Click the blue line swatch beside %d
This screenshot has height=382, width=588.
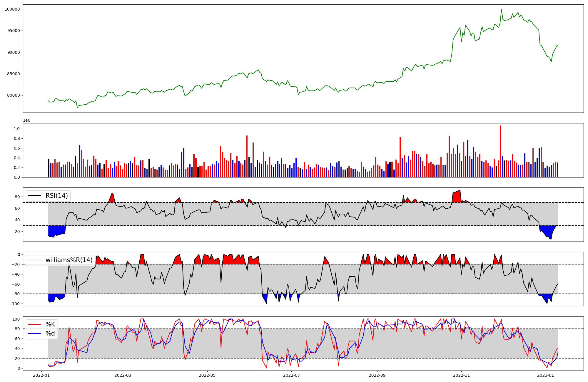click(34, 334)
